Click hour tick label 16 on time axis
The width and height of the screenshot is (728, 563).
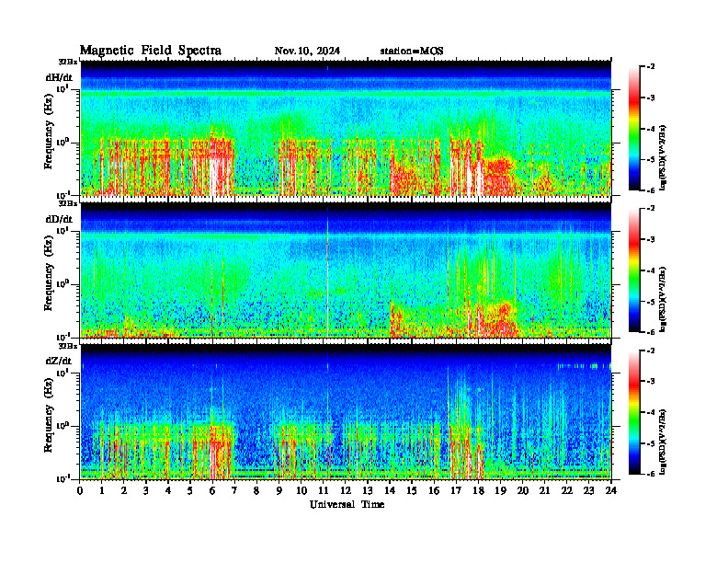(x=434, y=490)
